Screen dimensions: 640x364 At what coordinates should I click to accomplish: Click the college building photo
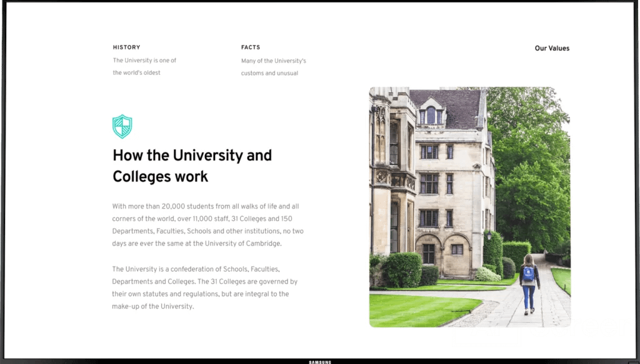[x=470, y=207]
